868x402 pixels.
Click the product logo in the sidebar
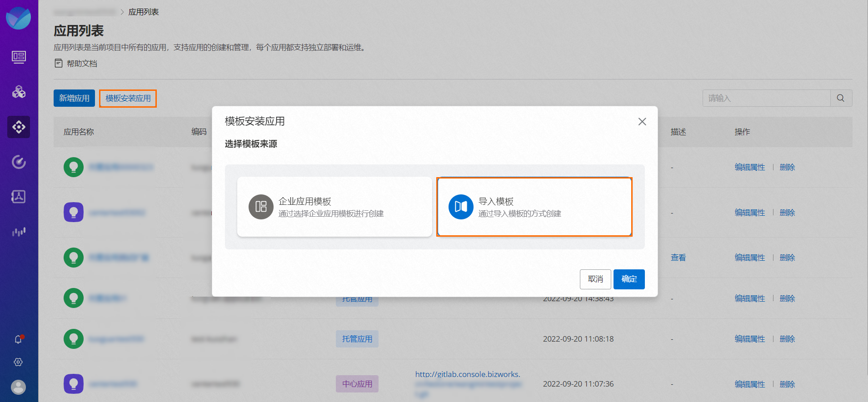(19, 18)
